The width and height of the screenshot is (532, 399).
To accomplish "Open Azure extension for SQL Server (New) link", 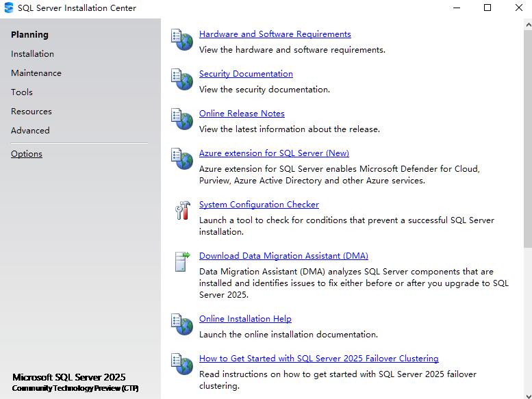I will pyautogui.click(x=274, y=153).
